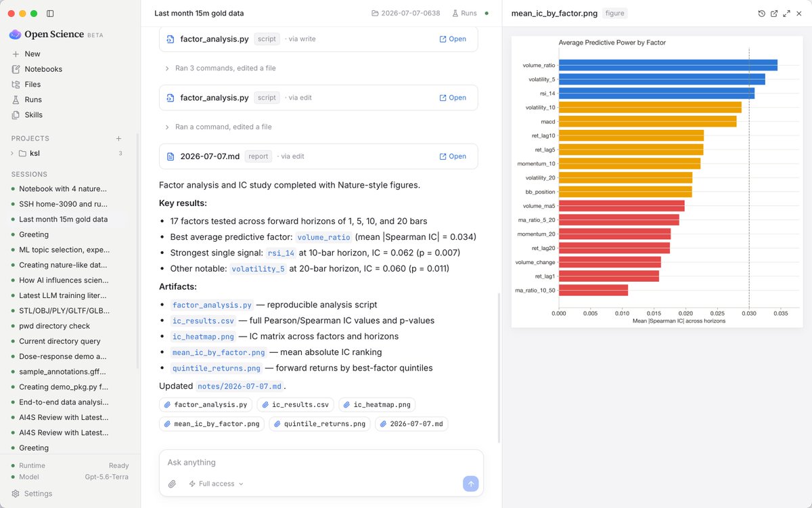Click inline volatility_5 code tag
Screen dimensions: 812x508
pyautogui.click(x=258, y=269)
